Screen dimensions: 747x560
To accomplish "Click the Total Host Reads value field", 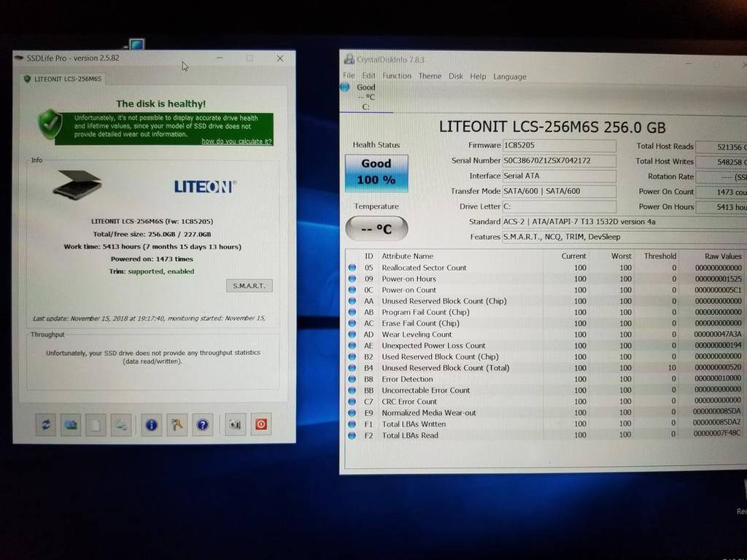I will [721, 147].
